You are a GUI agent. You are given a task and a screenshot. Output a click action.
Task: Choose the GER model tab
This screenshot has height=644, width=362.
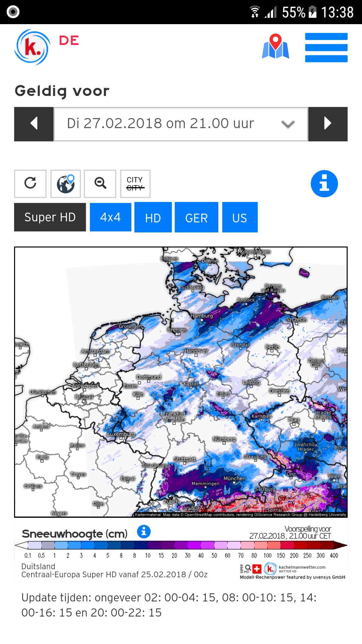196,217
